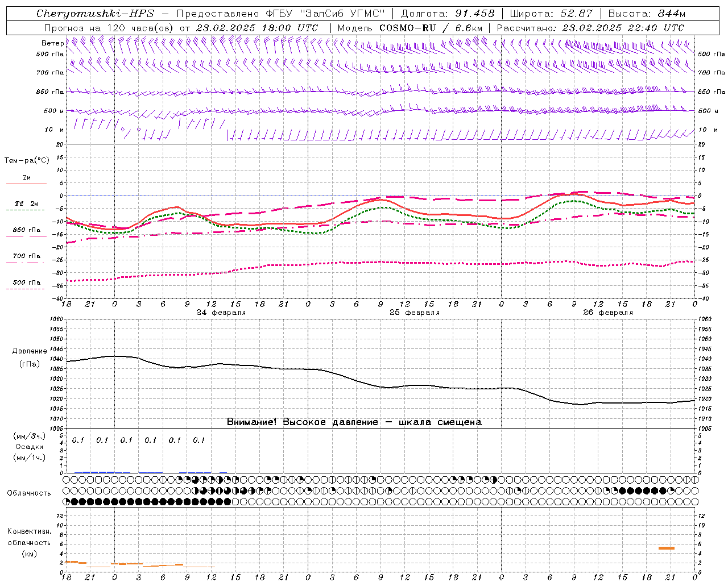The image size is (728, 582).
Task: Click the 'Долгота: 91.458' longitude value
Action: [448, 14]
